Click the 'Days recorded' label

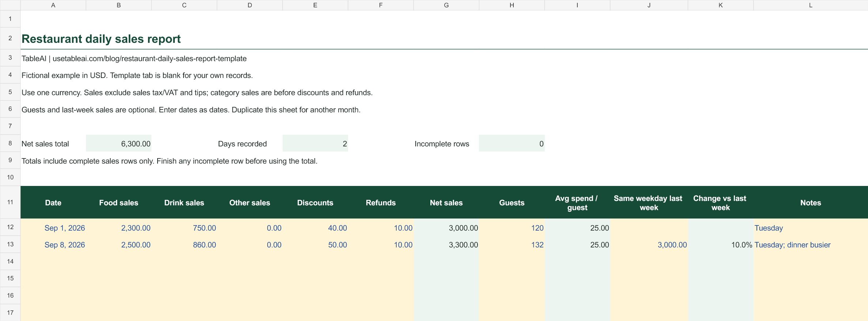[242, 144]
